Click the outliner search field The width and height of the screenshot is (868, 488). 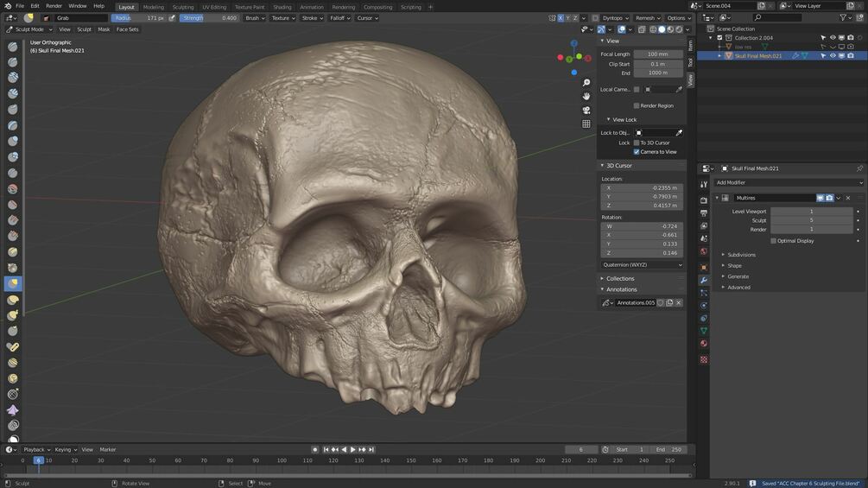tap(777, 17)
